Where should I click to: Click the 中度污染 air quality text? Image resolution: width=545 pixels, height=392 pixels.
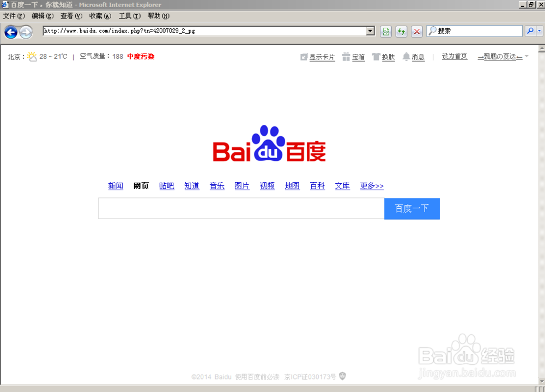point(141,56)
